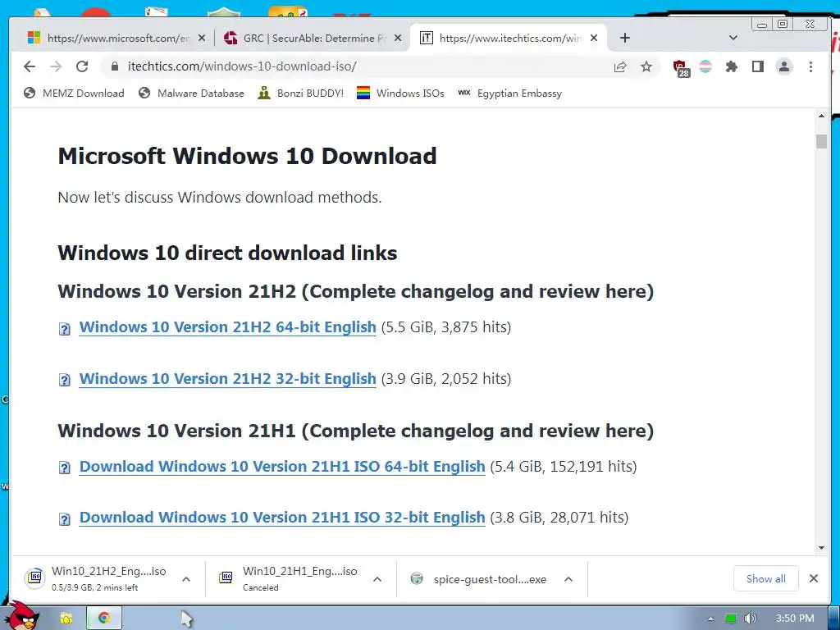Viewport: 840px width, 630px height.
Task: Click the file icon beside 21H2 32-bit link
Action: coord(64,381)
